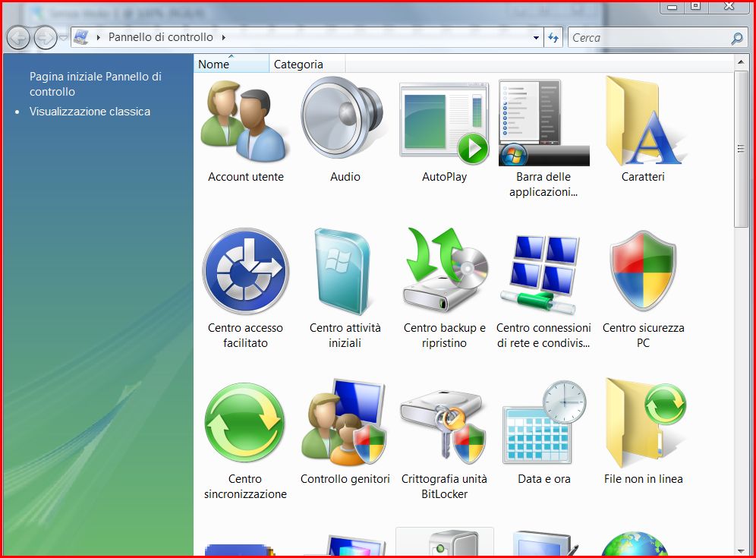Open Centro backup e ripristino
The image size is (756, 558).
coord(444,289)
